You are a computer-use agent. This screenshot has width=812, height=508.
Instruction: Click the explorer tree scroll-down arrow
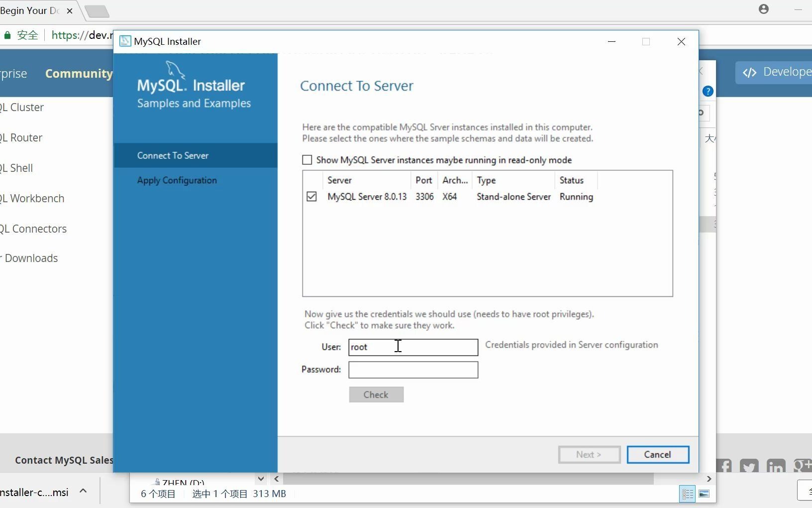[x=261, y=479]
